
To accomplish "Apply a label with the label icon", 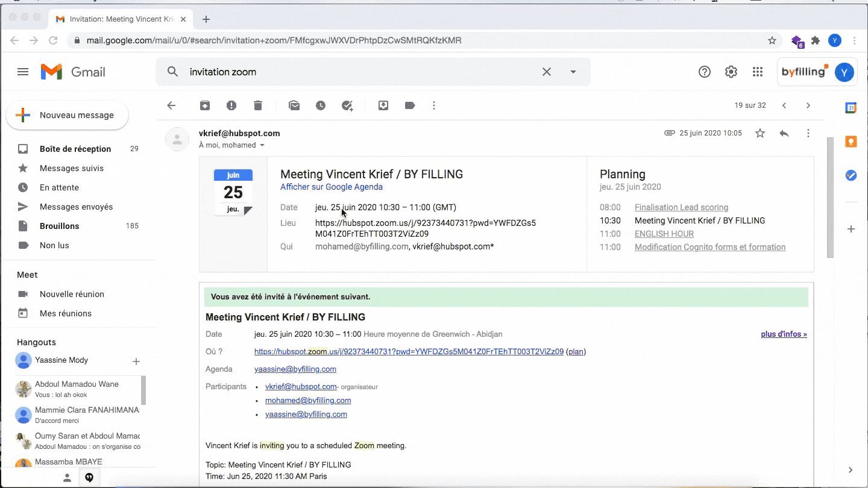I will [410, 105].
